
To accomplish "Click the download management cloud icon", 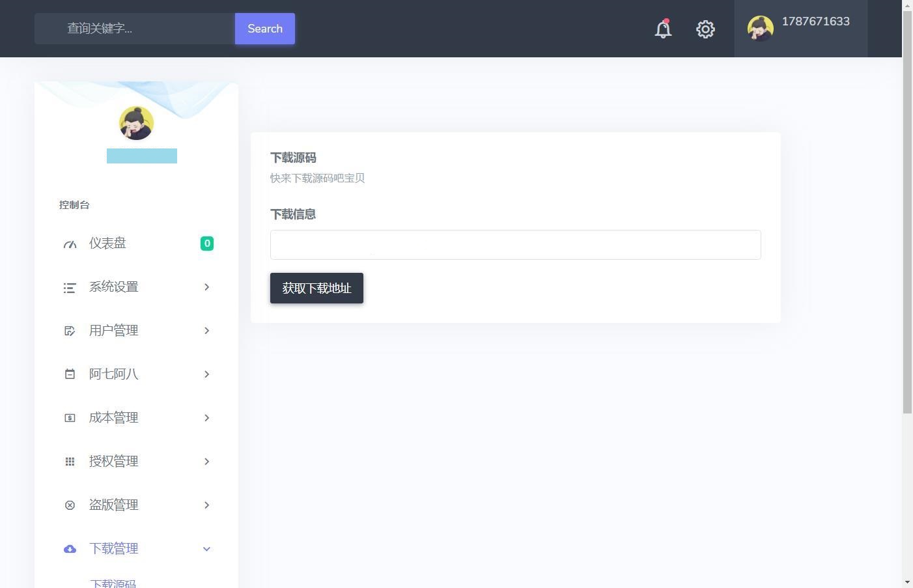I will pos(70,549).
